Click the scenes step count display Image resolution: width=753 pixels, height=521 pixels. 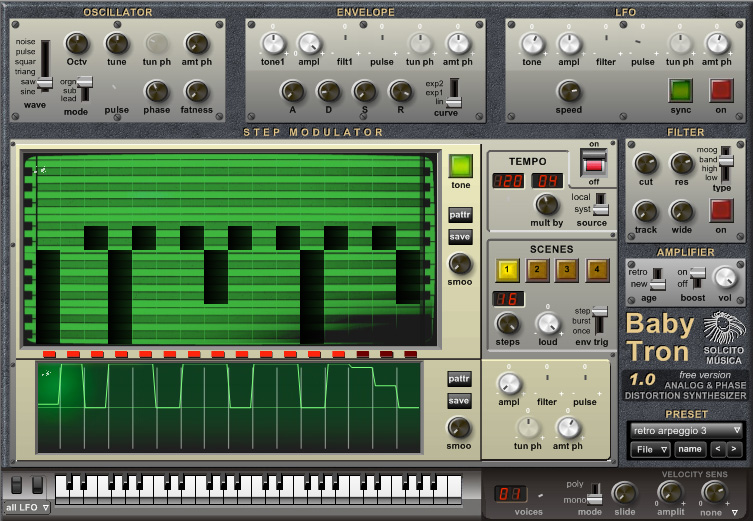pos(508,299)
